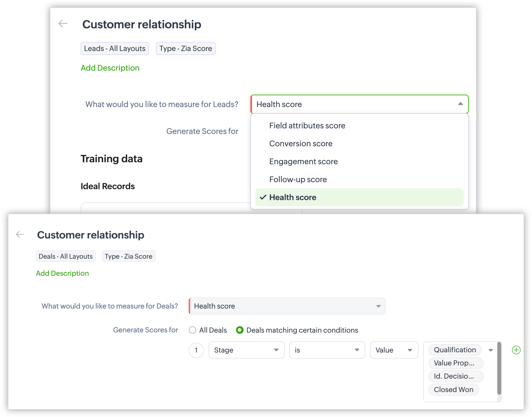Click back arrow in Leads scoring panel
Viewport: 532px width, 417px height.
(x=63, y=24)
